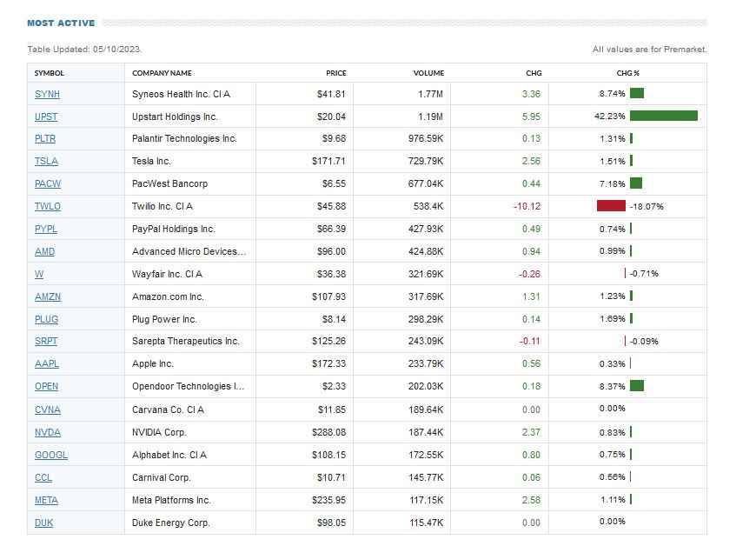
Task: Click the AMZN symbol link
Action: coord(48,297)
